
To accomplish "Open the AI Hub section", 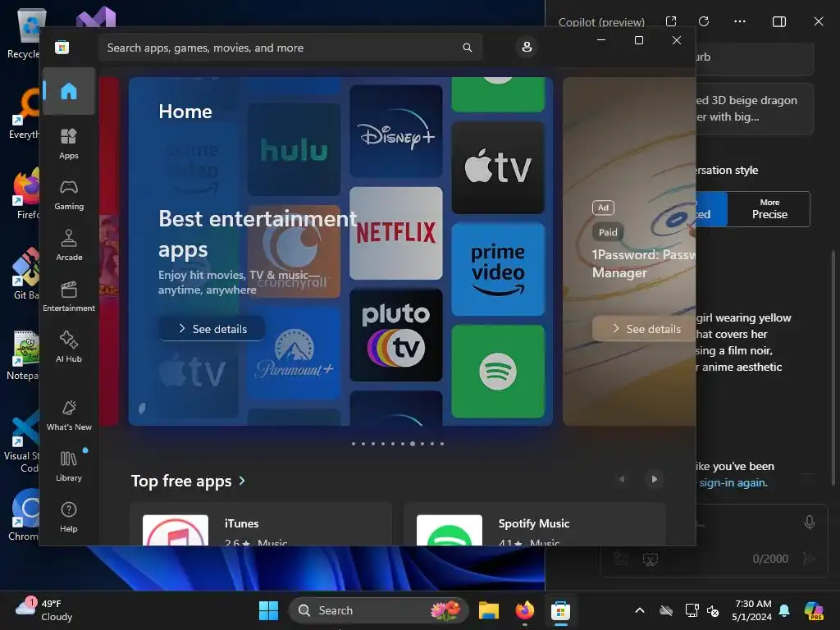I will [x=69, y=348].
